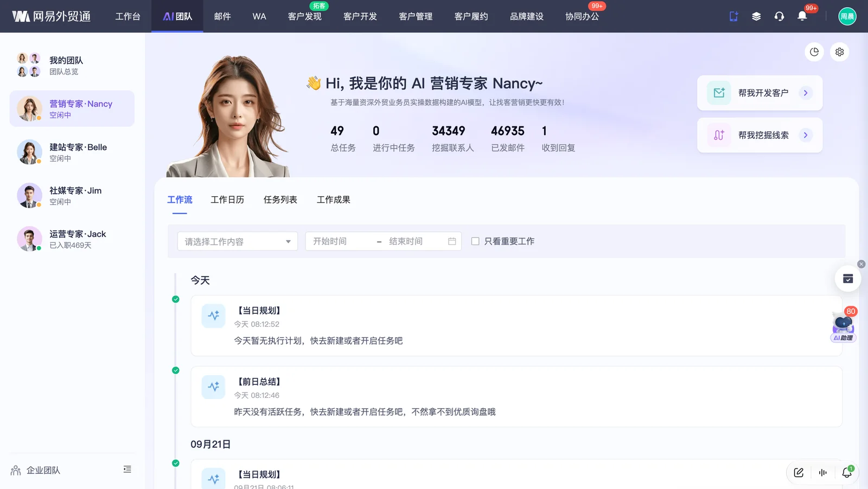Open customer service headset icon

coord(779,16)
